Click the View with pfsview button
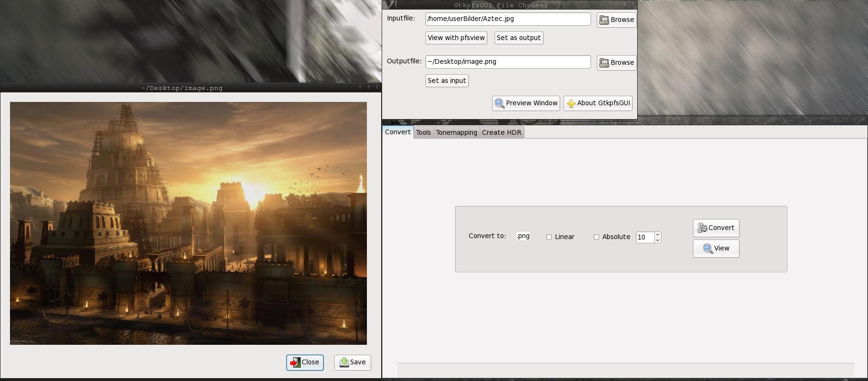Screen dimensions: 868x381 tap(456, 38)
